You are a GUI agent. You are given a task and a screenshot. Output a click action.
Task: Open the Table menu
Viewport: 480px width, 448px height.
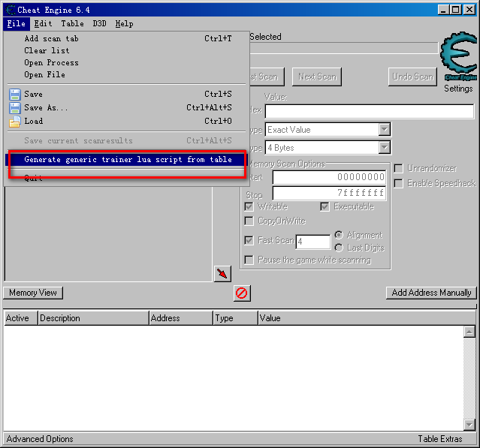tap(72, 24)
